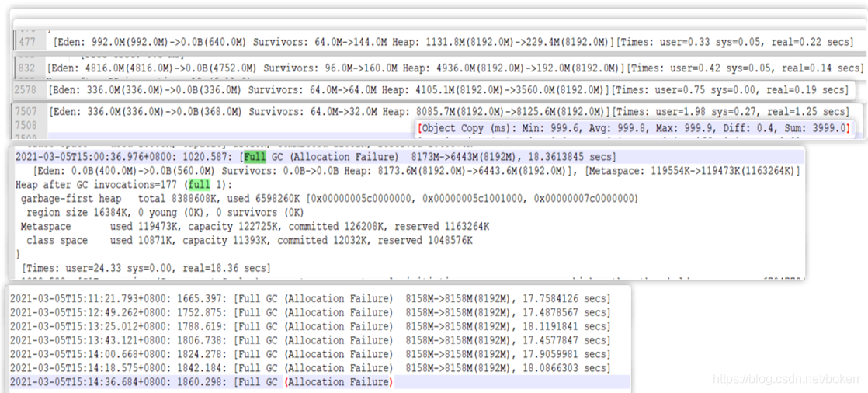The height and width of the screenshot is (393, 868).
Task: Click the 'Metaspace used 119473K' line
Action: tap(255, 226)
